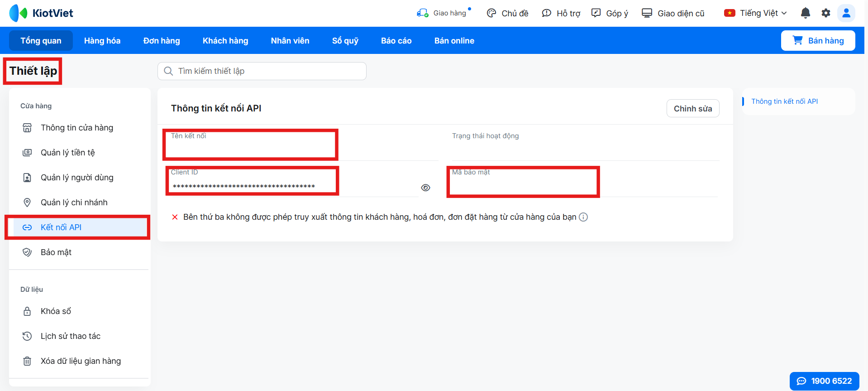The height and width of the screenshot is (391, 868).
Task: Select Khóa sổ in sidebar
Action: tap(79, 311)
